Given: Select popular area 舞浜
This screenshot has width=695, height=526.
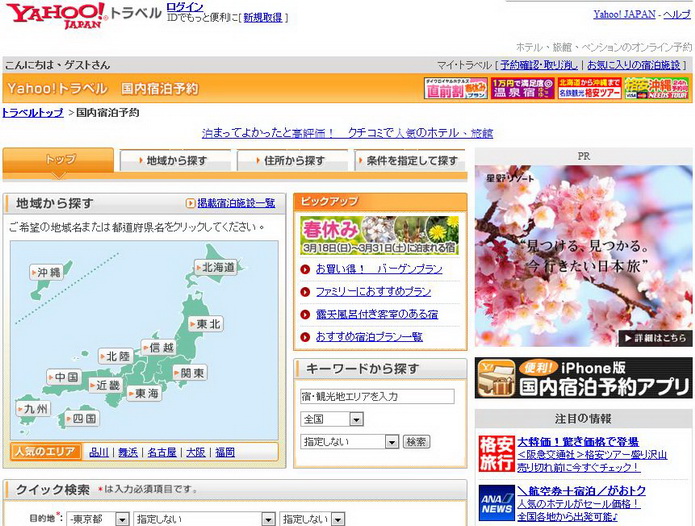Looking at the screenshot, I should click(x=128, y=452).
